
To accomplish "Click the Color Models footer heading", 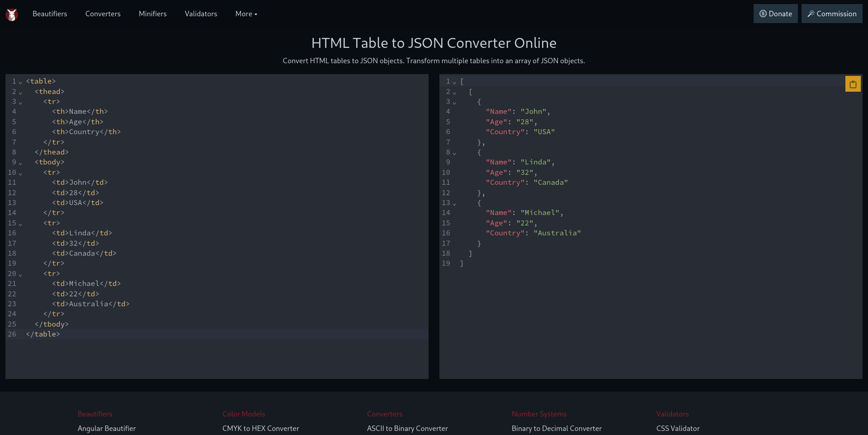I will [x=244, y=414].
